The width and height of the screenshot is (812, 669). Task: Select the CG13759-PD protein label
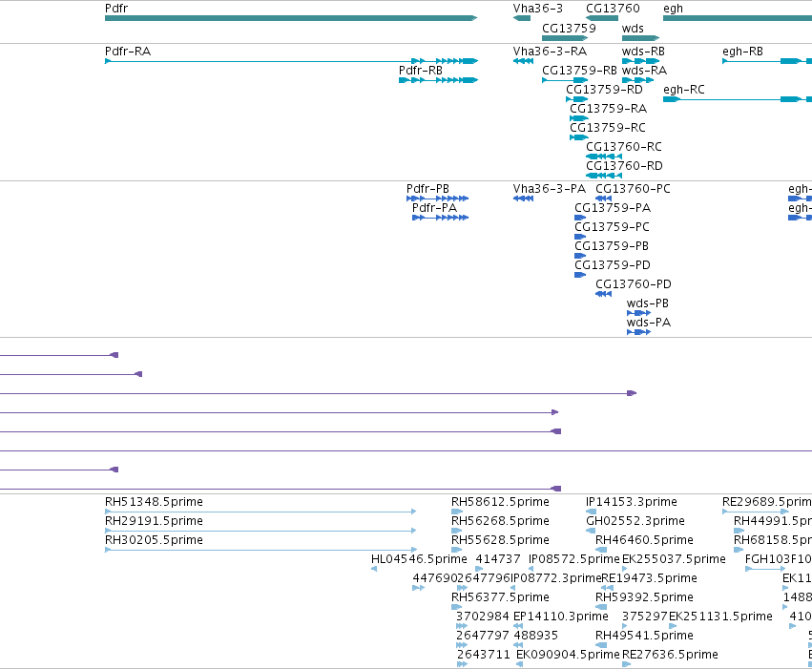[x=613, y=265]
